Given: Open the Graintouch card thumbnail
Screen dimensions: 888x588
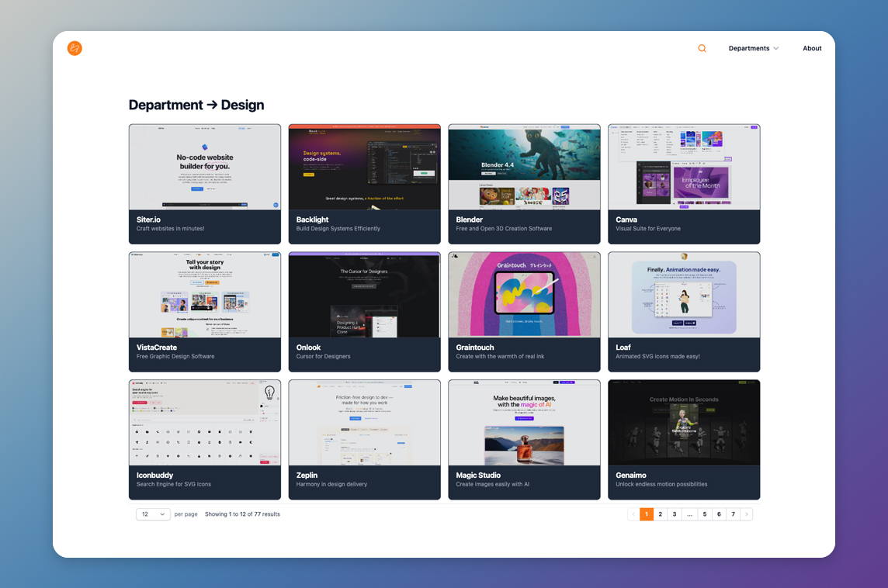Looking at the screenshot, I should click(x=524, y=295).
